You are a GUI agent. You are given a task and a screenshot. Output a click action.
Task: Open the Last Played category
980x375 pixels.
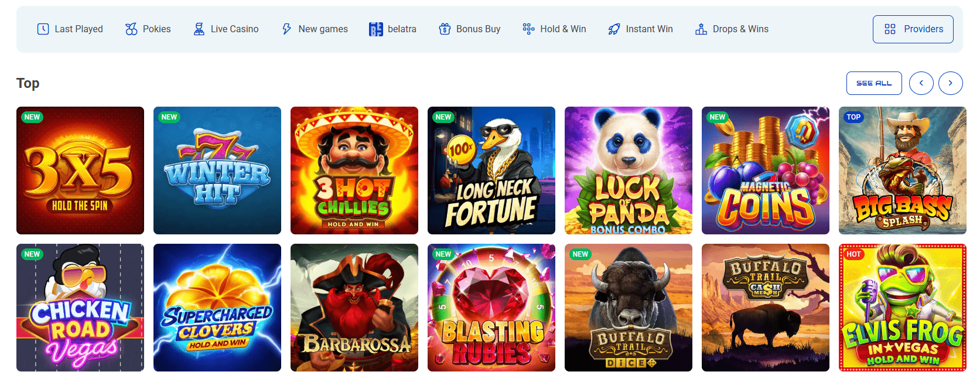tap(70, 29)
